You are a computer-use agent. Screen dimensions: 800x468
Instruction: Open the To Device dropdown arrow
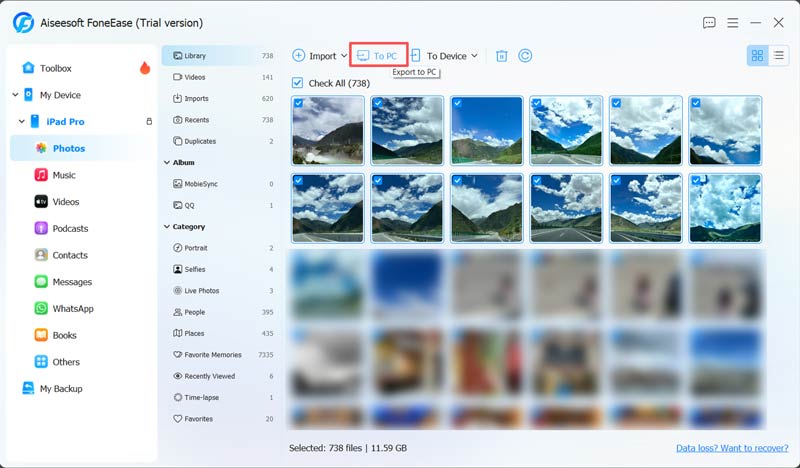(x=474, y=56)
